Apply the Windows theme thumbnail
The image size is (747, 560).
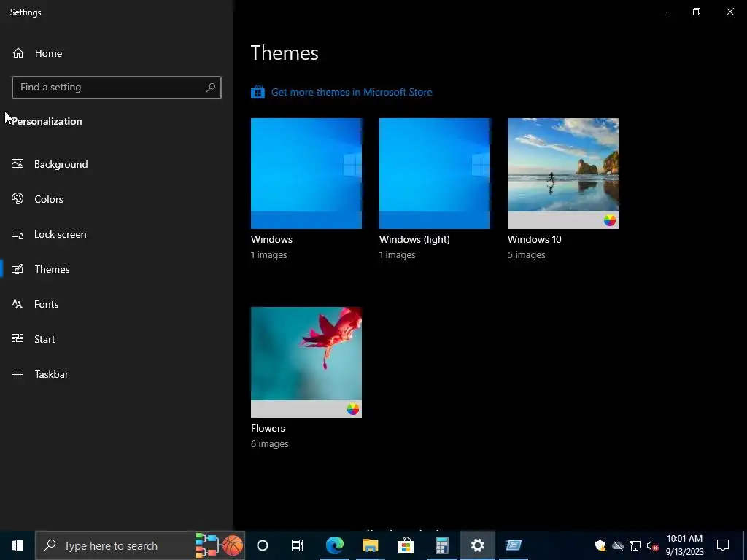tap(306, 174)
